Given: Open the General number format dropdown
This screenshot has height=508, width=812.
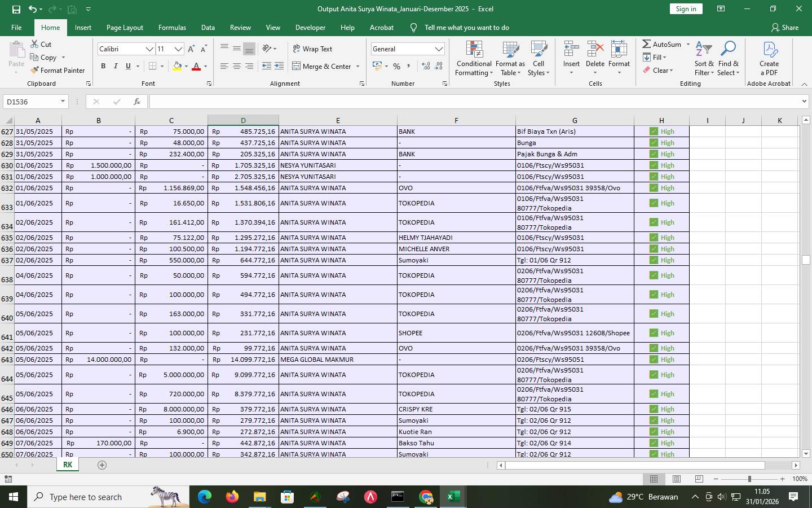Looking at the screenshot, I should [x=439, y=49].
